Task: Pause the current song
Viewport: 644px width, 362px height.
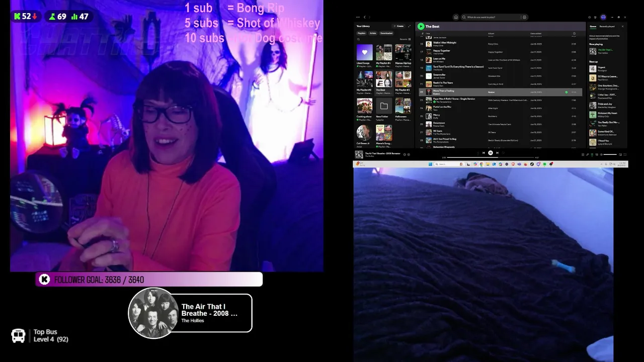Action: 491,153
